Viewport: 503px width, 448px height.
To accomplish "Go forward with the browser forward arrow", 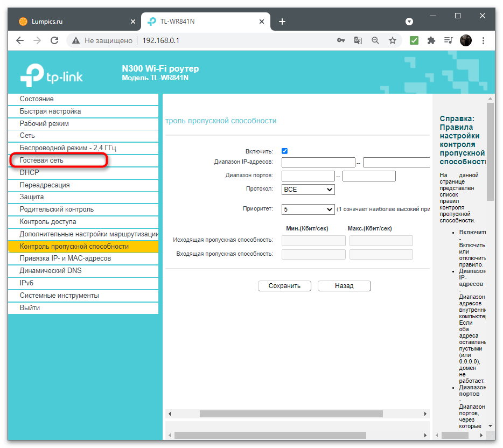I will [x=37, y=40].
